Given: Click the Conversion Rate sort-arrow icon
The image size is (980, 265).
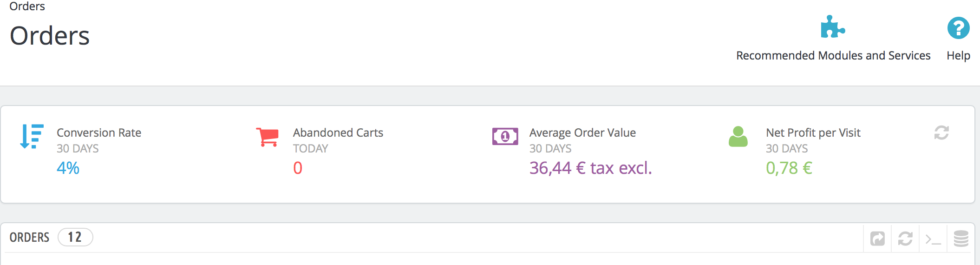Looking at the screenshot, I should click(32, 136).
